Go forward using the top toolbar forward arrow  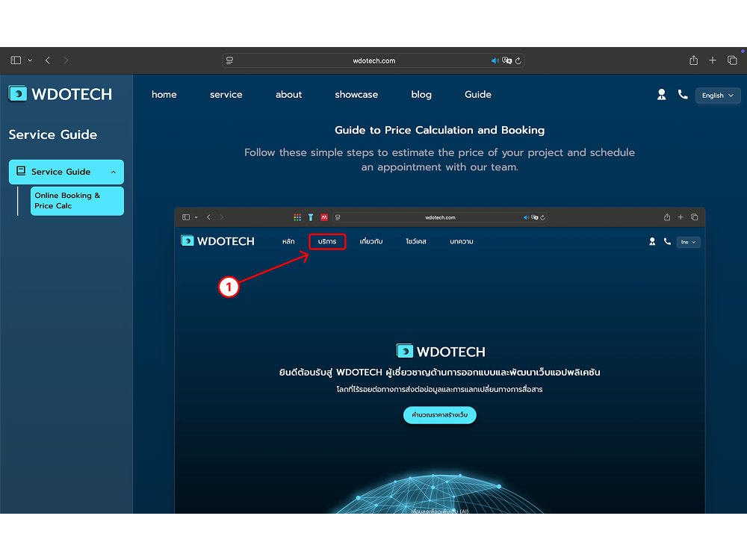pos(66,60)
